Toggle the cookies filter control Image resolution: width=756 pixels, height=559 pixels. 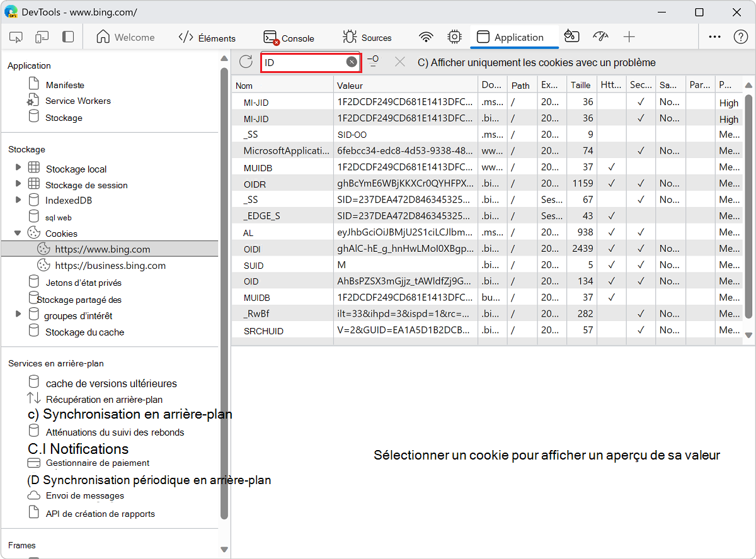coord(374,61)
